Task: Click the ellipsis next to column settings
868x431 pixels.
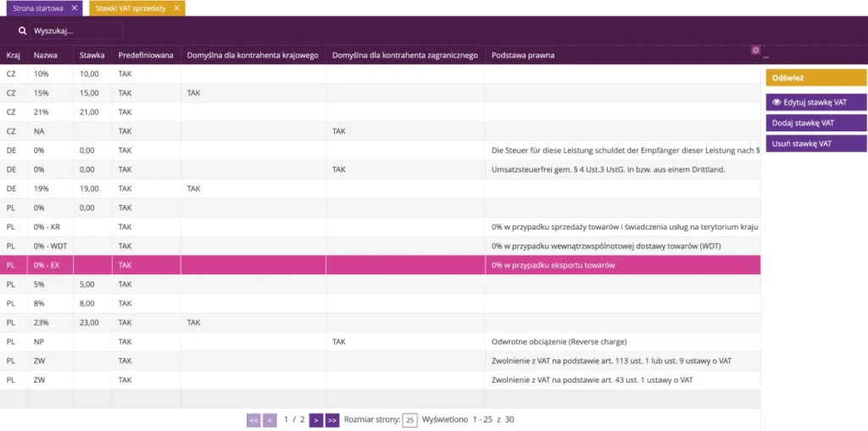Action: (766, 57)
